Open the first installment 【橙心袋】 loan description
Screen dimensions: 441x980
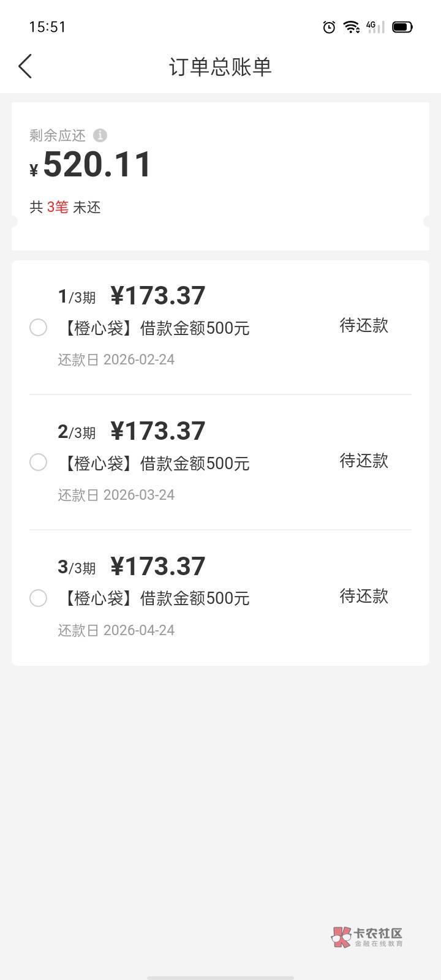[x=154, y=328]
